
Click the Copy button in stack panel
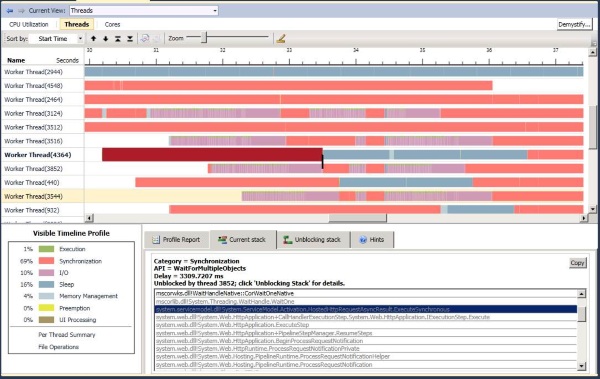[x=577, y=263]
